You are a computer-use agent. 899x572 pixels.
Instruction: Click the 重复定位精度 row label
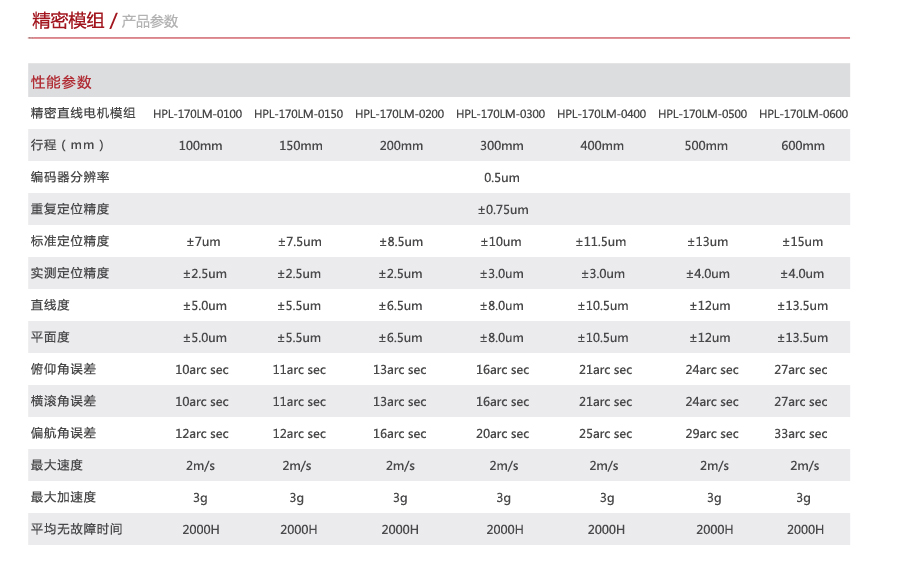click(70, 209)
